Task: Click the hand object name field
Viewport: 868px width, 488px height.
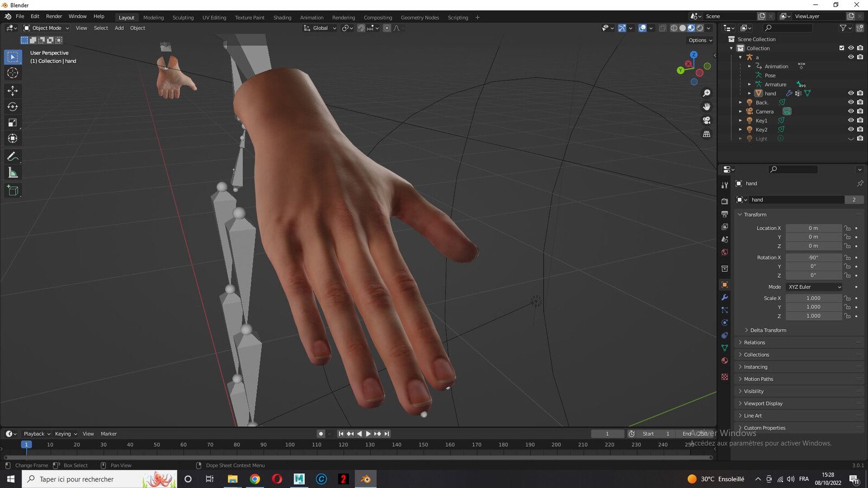Action: tap(797, 200)
